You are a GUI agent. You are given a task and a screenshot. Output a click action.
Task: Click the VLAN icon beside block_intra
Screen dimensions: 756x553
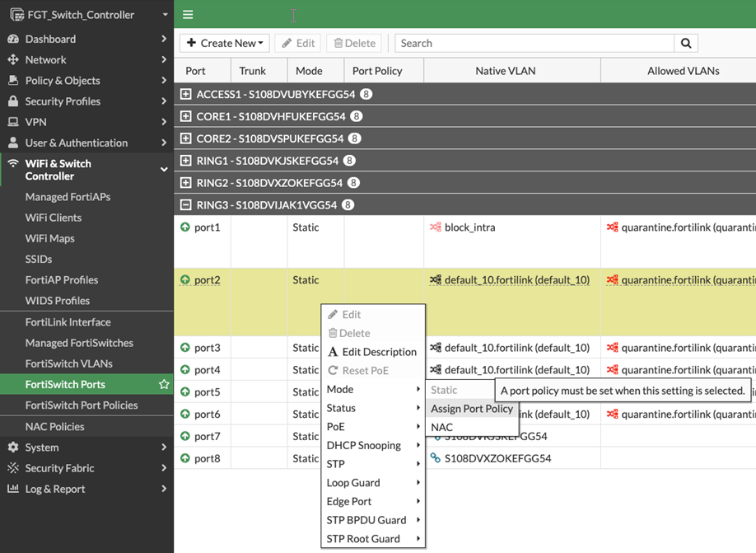[436, 227]
